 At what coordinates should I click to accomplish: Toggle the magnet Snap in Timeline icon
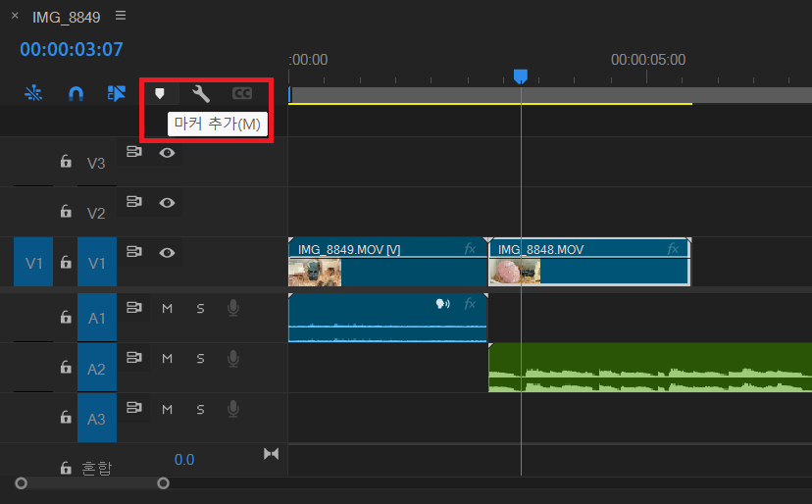[x=76, y=93]
